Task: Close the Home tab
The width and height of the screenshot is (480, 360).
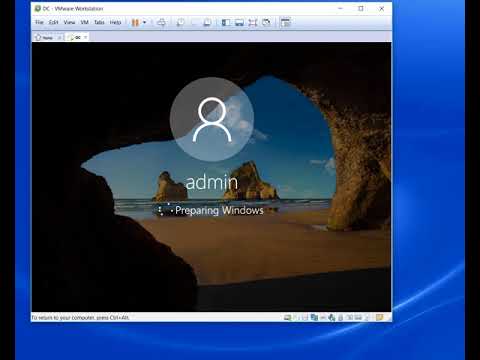Action: [60, 37]
